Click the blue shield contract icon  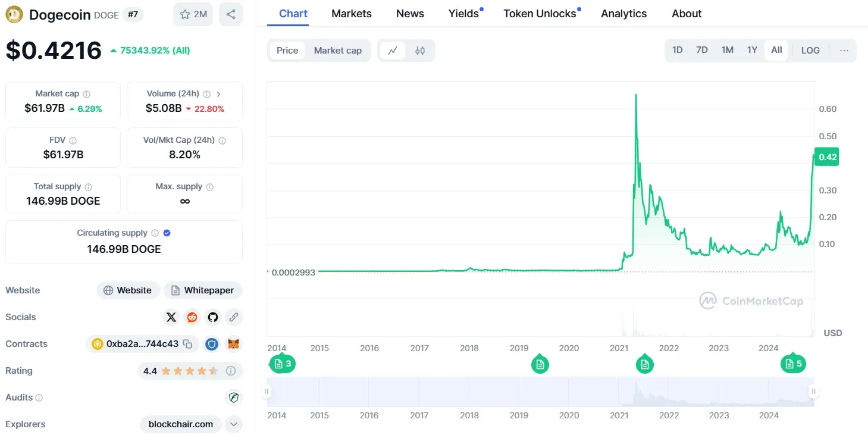point(212,344)
